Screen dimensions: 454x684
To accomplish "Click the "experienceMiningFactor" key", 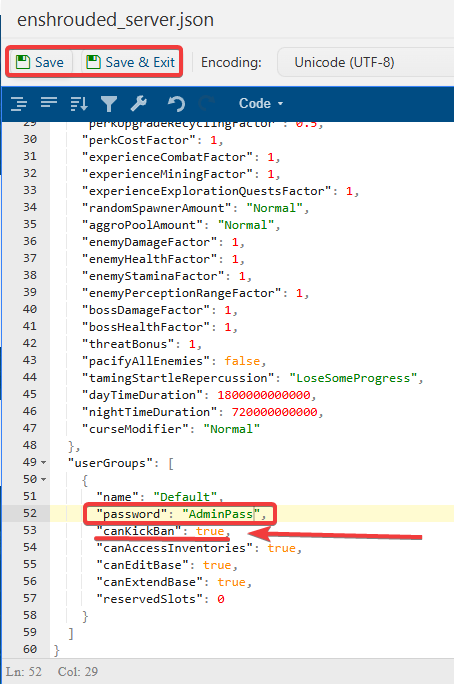I will click(167, 174).
